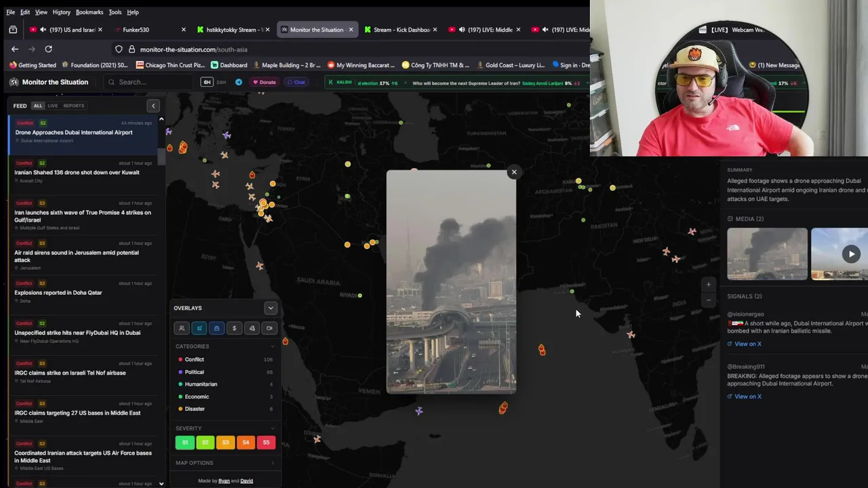
Task: Go back with browser back arrow
Action: pos(15,49)
